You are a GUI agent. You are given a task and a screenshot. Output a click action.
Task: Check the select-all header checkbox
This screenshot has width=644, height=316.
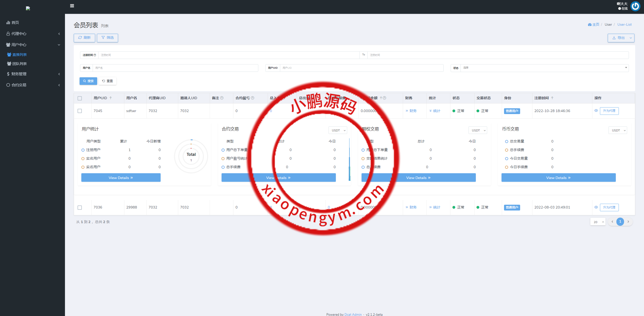tap(80, 98)
